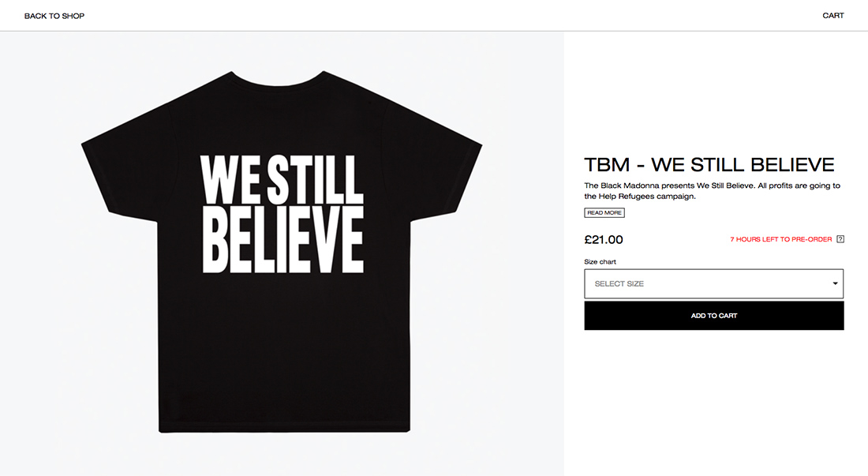
Task: Open the CART page
Action: (833, 16)
